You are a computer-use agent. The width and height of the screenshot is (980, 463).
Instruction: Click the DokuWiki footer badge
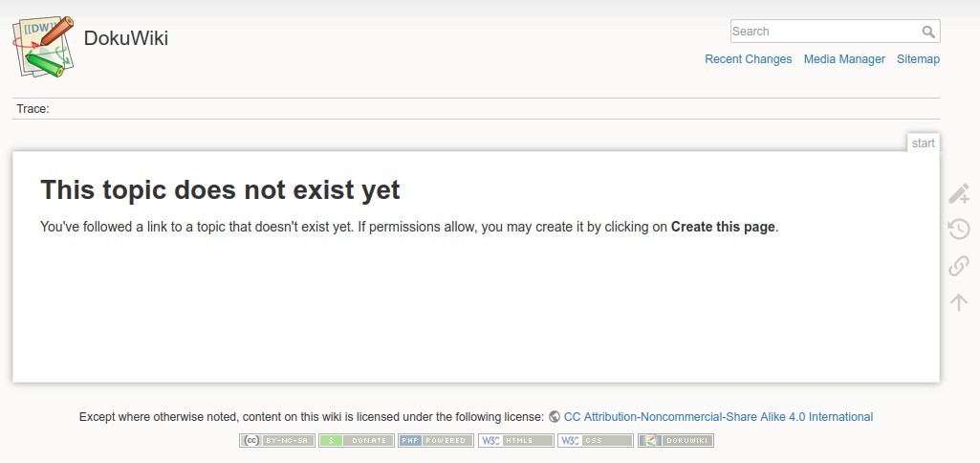pyautogui.click(x=675, y=441)
